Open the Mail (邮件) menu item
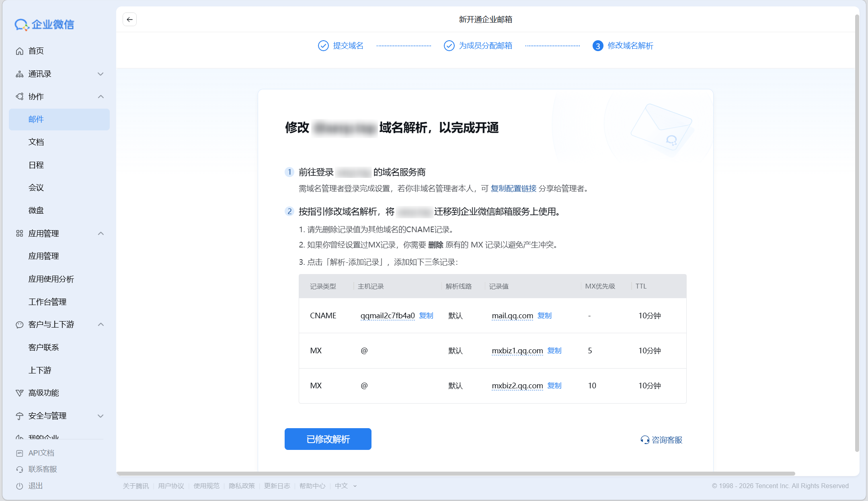The width and height of the screenshot is (868, 501). coord(36,120)
